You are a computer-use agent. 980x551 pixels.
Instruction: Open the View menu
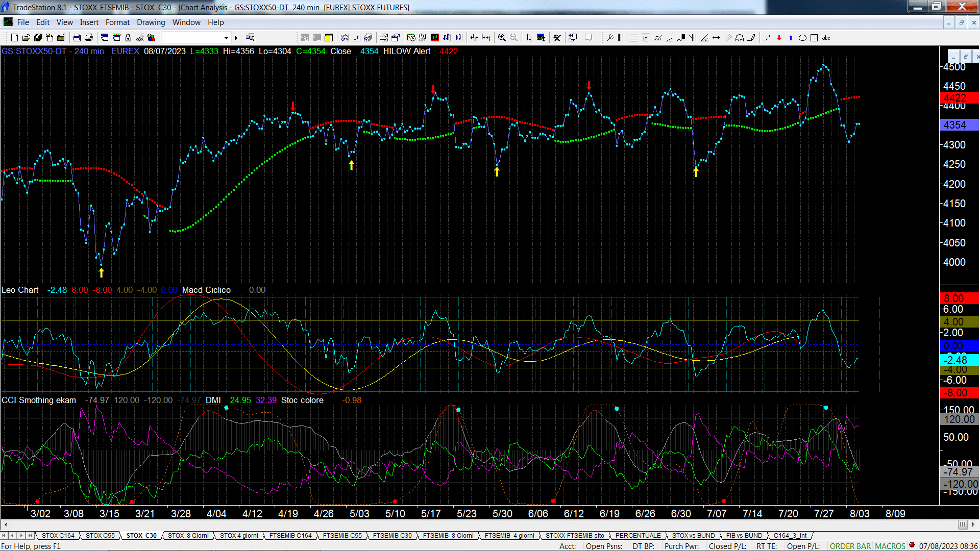[x=64, y=22]
